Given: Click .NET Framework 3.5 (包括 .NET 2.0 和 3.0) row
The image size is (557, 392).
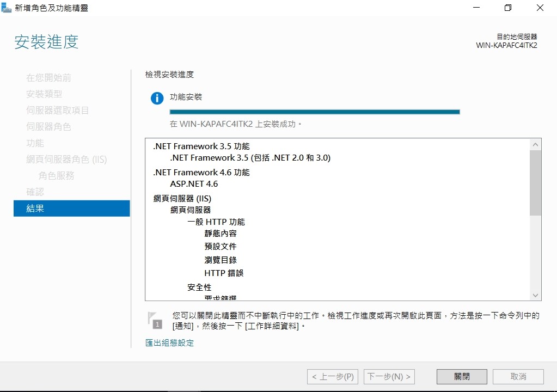Looking at the screenshot, I should (x=250, y=158).
